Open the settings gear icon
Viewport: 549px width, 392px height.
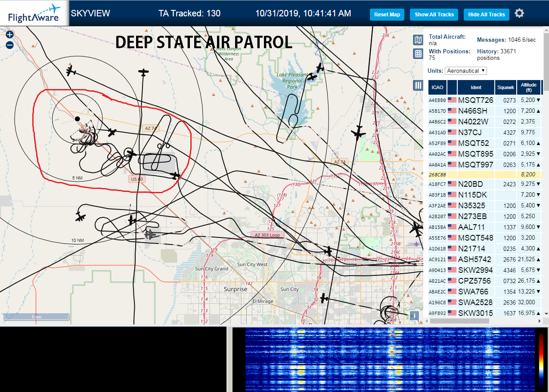[519, 13]
